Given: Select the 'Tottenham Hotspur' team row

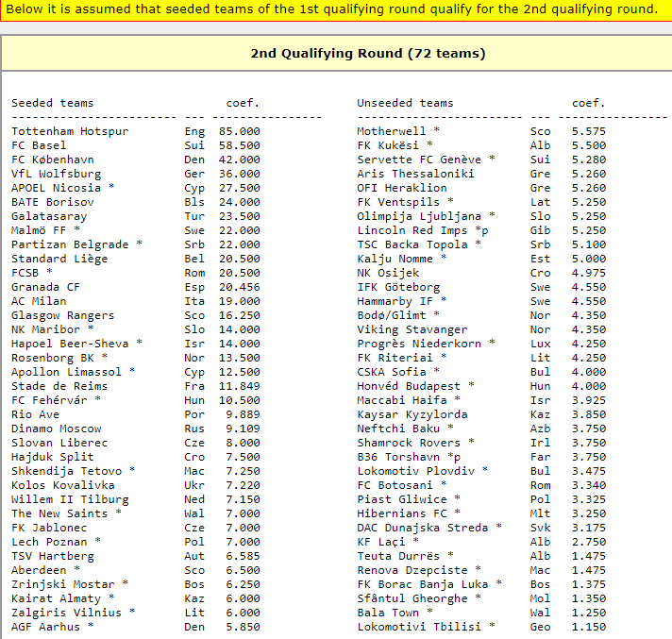Looking at the screenshot, I should click(x=136, y=131).
